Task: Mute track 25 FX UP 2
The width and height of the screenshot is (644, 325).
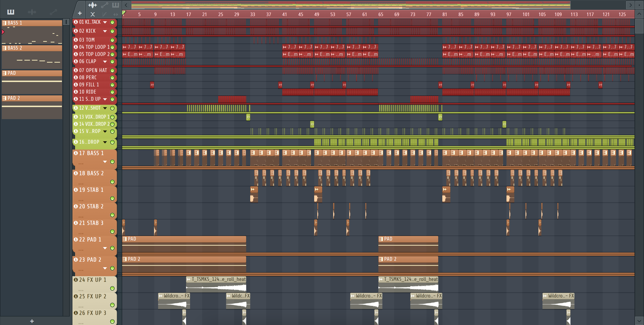Action: [112, 305]
